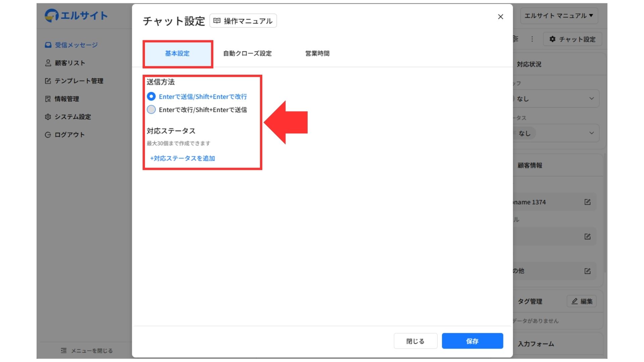Click システム設定 gear icon in sidebar
The width and height of the screenshot is (644, 362).
(x=48, y=117)
